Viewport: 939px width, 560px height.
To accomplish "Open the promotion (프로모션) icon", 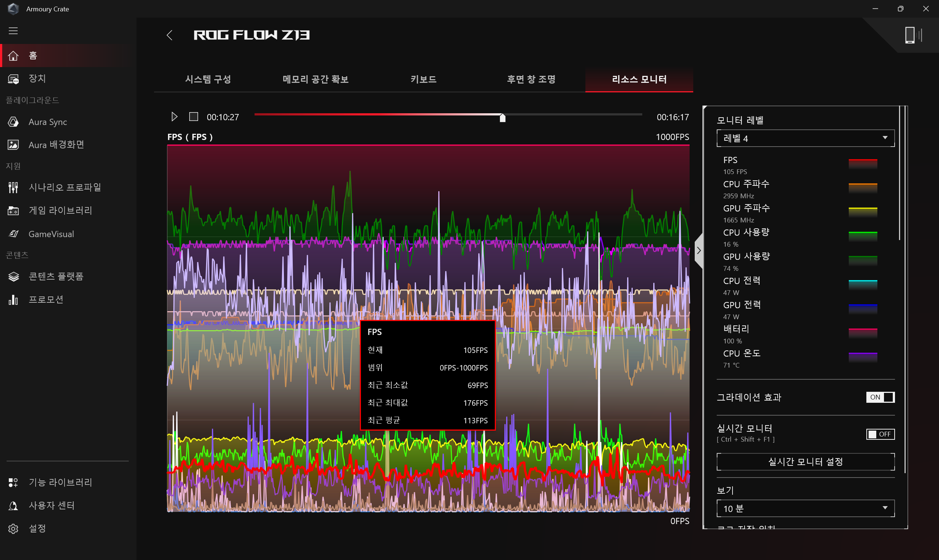I will 13,300.
